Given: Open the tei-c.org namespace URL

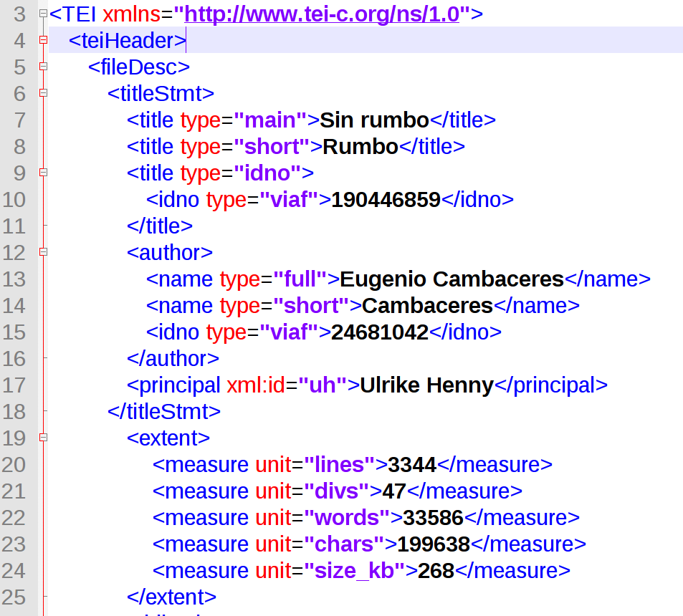Looking at the screenshot, I should pos(322,14).
